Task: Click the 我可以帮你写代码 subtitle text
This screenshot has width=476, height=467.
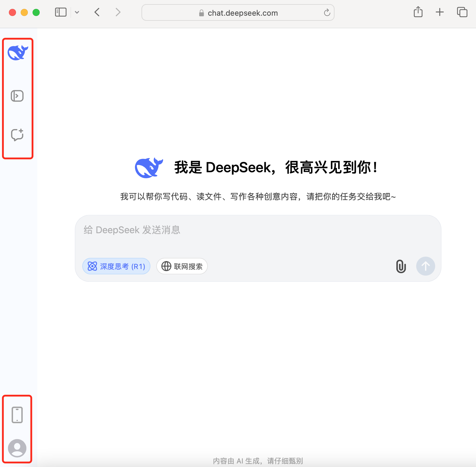Action: tap(258, 197)
